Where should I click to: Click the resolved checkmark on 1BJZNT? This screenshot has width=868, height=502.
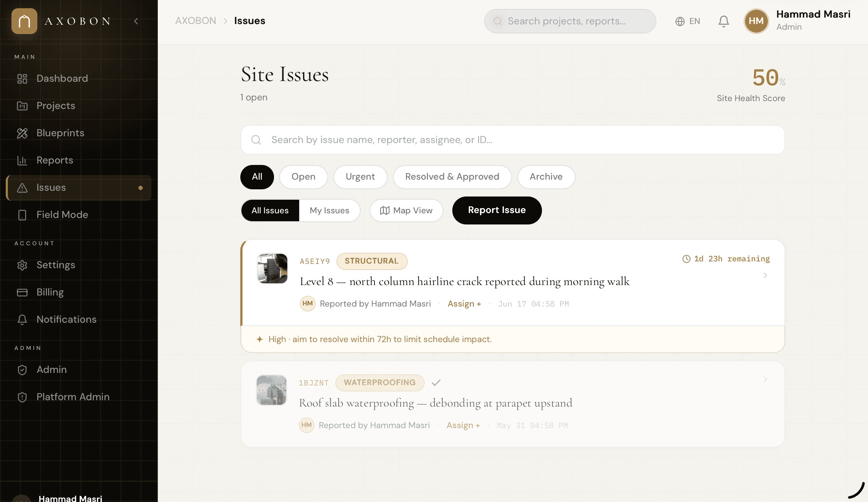(436, 383)
